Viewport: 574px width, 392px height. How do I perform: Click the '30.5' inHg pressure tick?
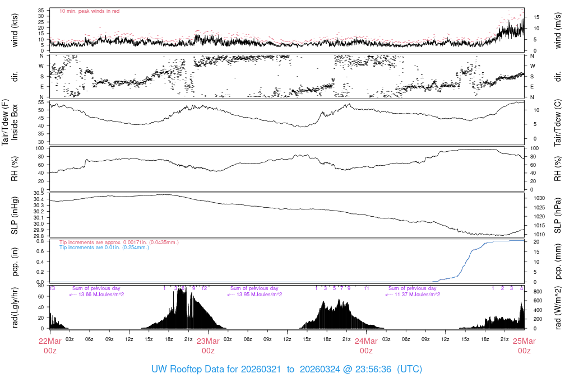click(x=39, y=193)
